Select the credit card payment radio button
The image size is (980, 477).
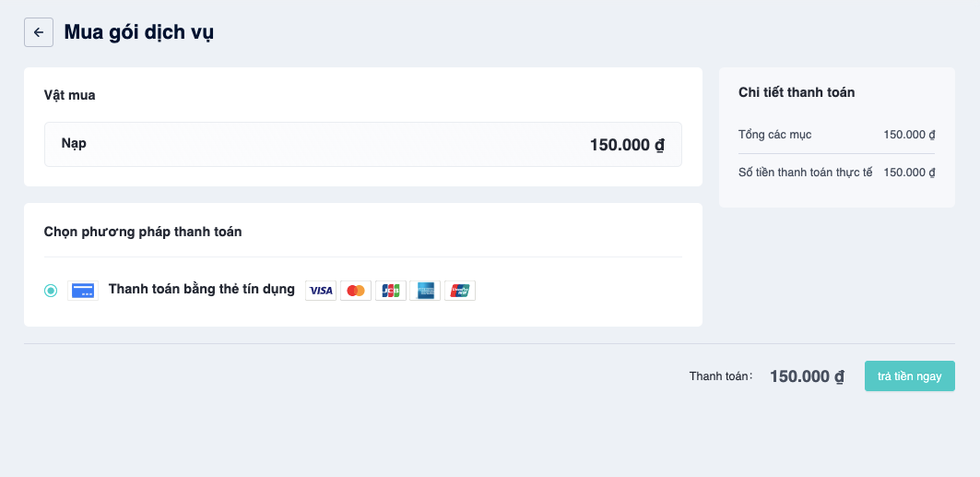click(51, 291)
